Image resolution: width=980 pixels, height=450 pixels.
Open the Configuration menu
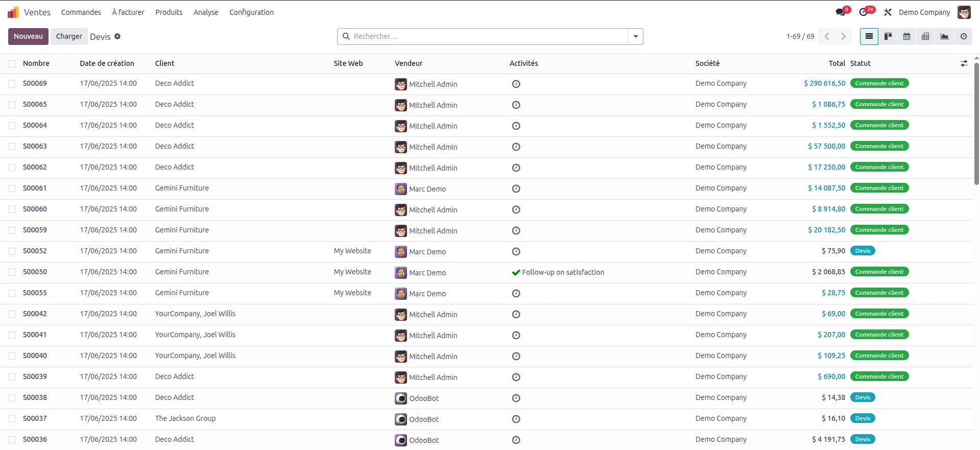[x=251, y=12]
